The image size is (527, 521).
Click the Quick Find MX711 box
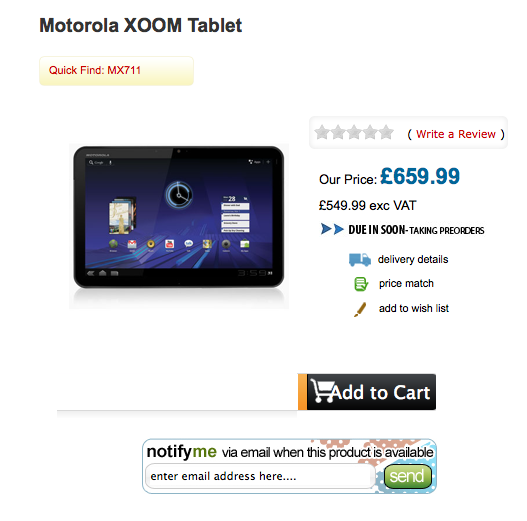click(116, 71)
